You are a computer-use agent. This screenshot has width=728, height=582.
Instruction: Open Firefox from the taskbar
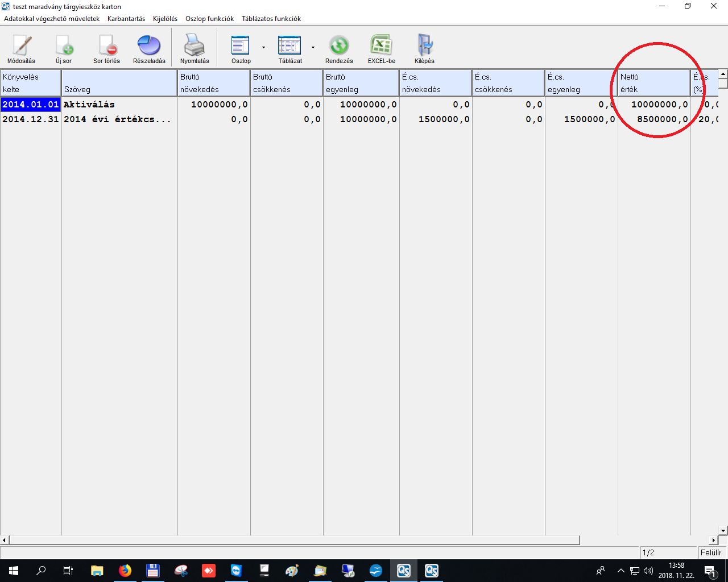pos(125,571)
